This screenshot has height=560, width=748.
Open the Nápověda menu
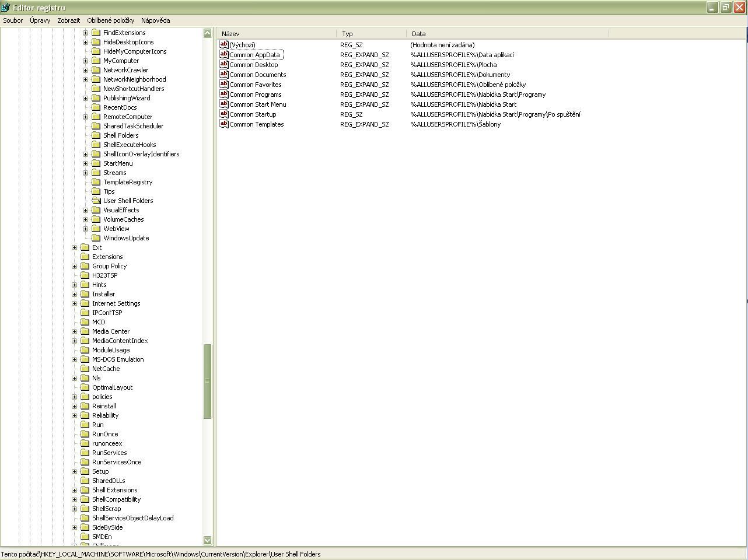[x=156, y=20]
